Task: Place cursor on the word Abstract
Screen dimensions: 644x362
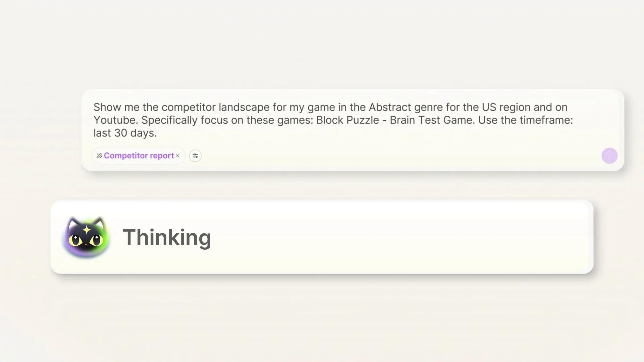Action: click(390, 107)
